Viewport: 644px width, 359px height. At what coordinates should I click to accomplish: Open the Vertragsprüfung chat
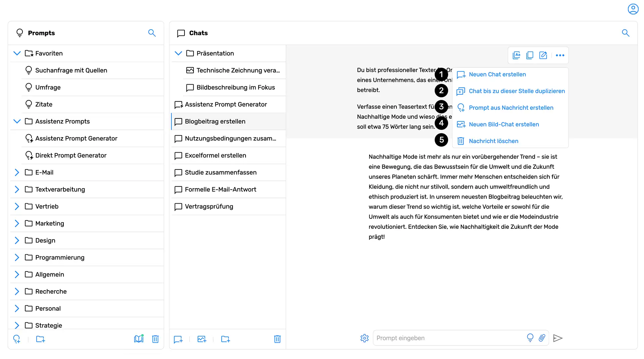click(229, 206)
